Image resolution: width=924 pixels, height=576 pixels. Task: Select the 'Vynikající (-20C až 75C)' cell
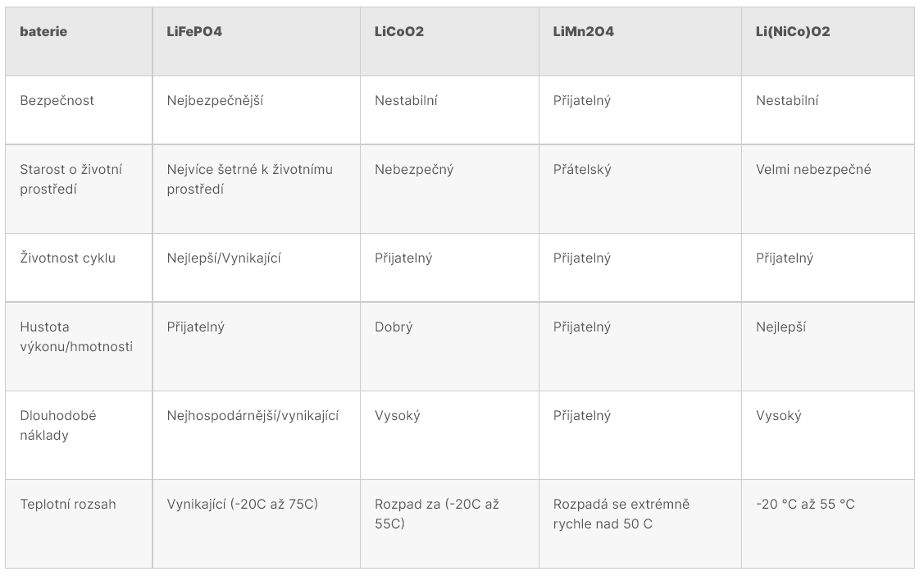pos(242,504)
